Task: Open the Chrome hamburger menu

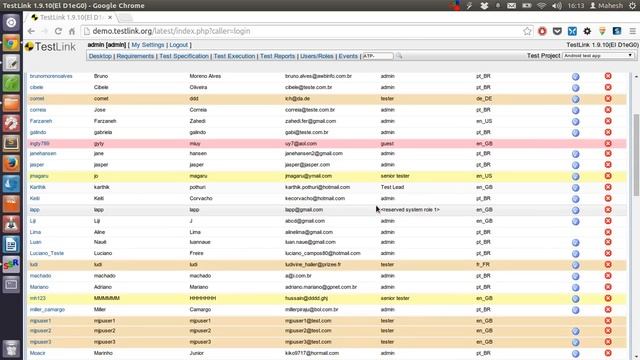Action: 632,31
